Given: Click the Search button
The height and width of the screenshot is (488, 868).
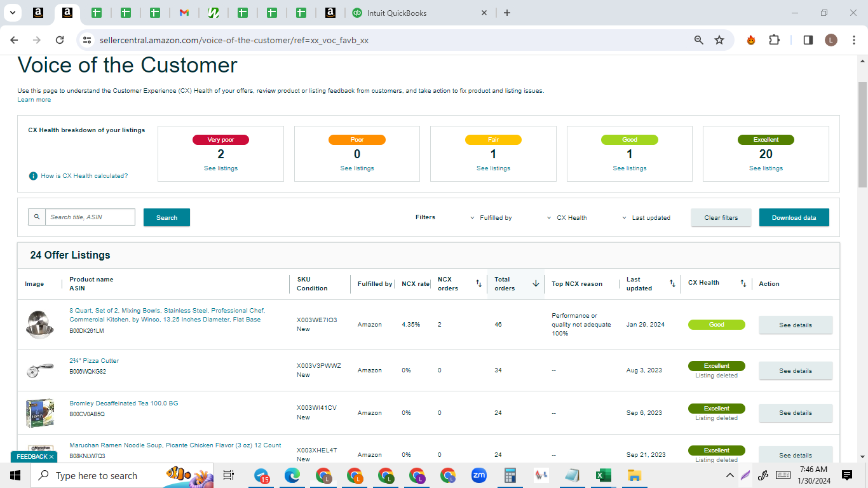Looking at the screenshot, I should [166, 217].
